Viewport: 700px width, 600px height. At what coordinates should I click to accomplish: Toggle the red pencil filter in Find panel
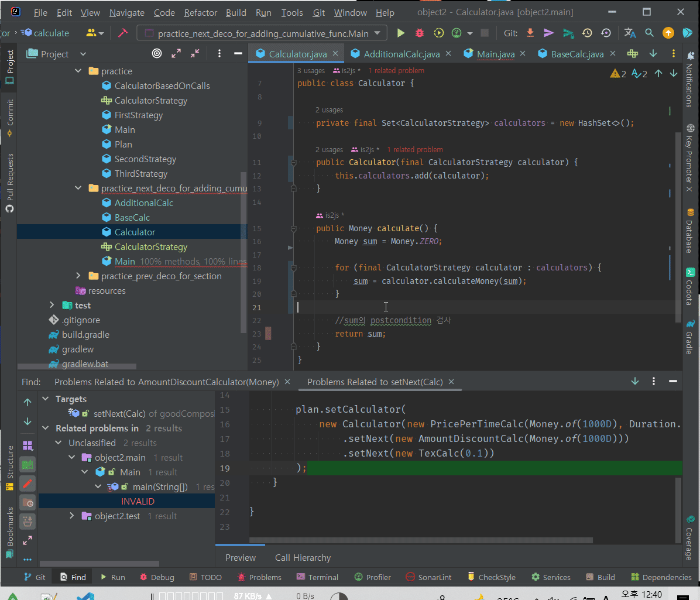(x=28, y=484)
